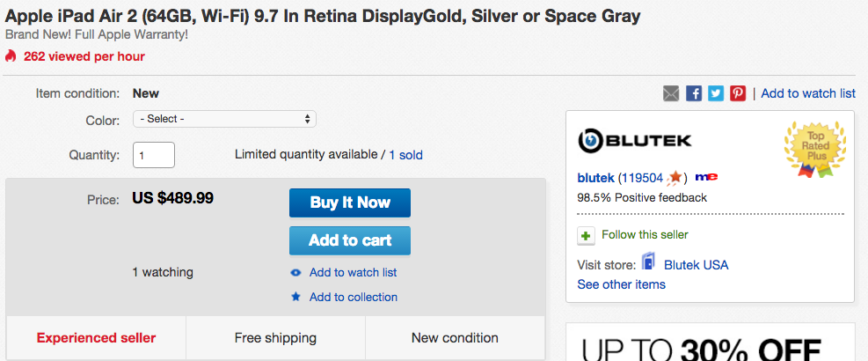Click the Blutek USA store door icon
Image resolution: width=868 pixels, height=361 pixels.
pyautogui.click(x=648, y=262)
